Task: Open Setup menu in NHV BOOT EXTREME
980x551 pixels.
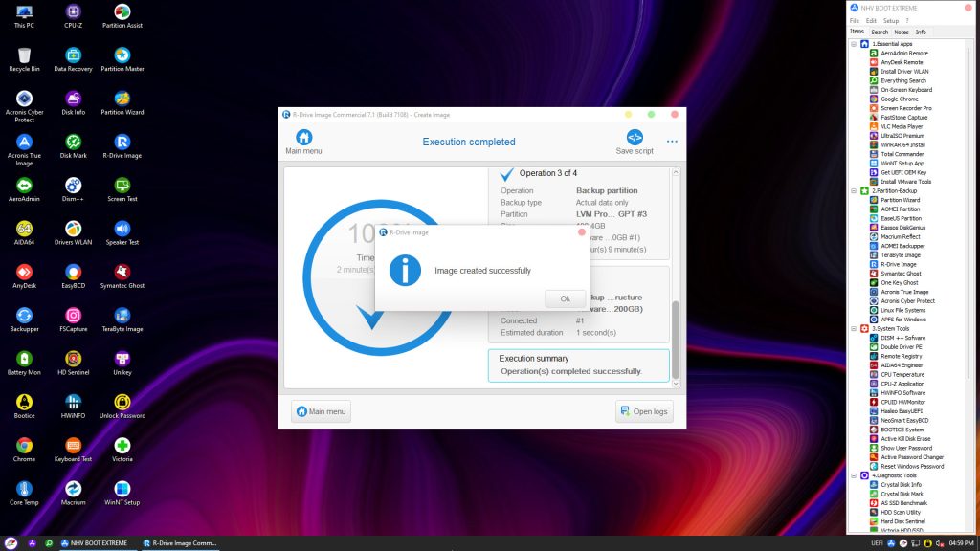Action: [x=891, y=21]
